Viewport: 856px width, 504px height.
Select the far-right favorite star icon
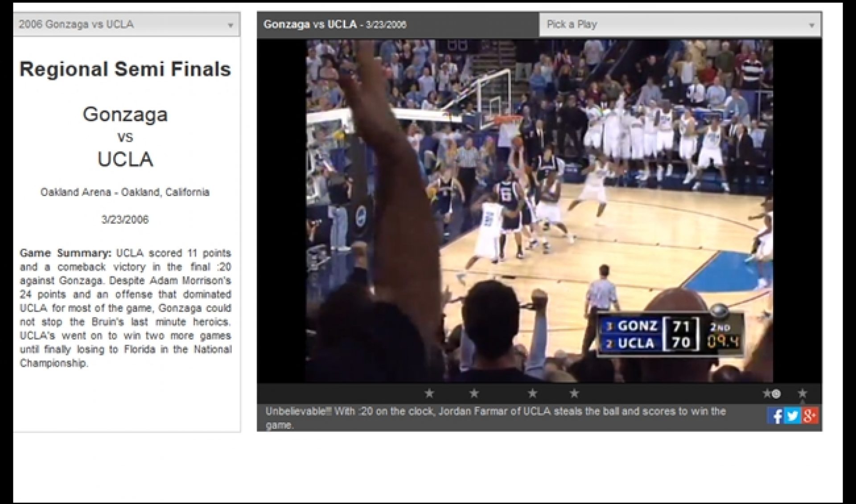[x=802, y=393]
